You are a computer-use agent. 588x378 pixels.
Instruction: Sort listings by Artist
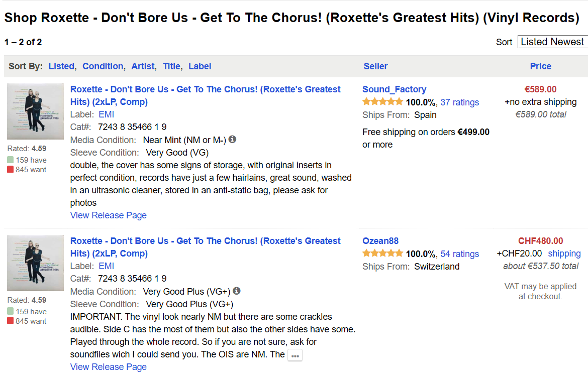(143, 66)
